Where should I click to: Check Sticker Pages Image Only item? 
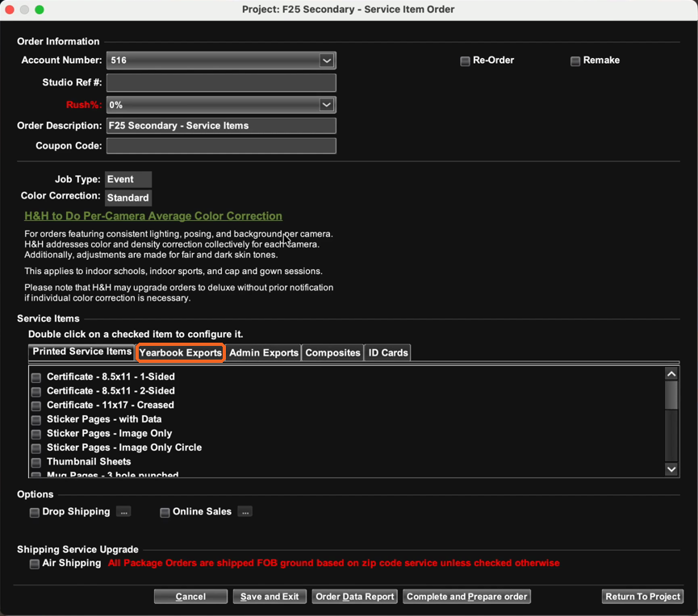(36, 434)
